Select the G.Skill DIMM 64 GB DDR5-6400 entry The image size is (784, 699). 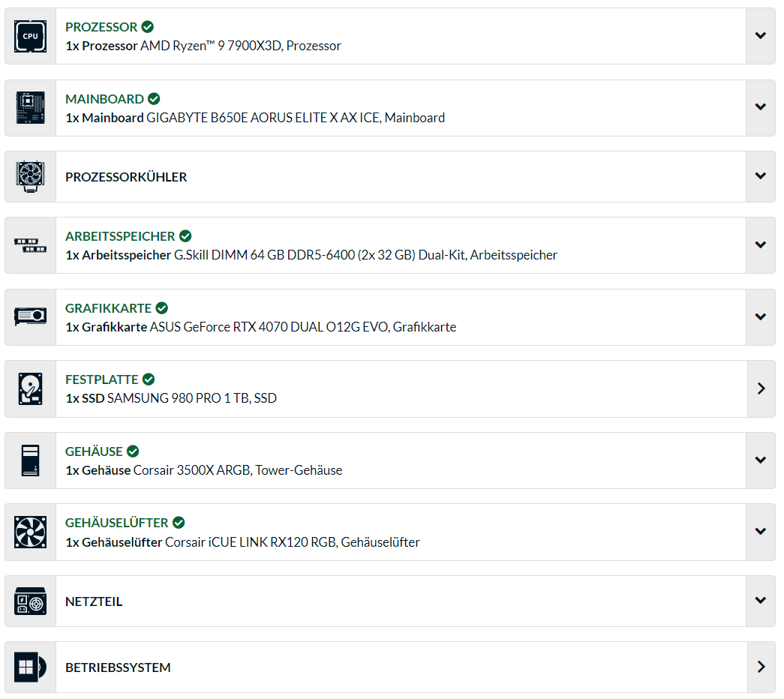(311, 255)
